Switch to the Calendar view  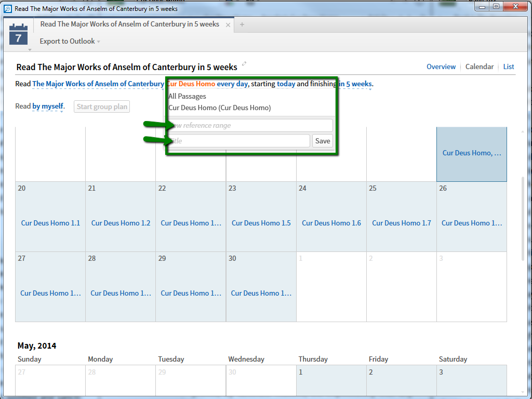[x=480, y=66]
